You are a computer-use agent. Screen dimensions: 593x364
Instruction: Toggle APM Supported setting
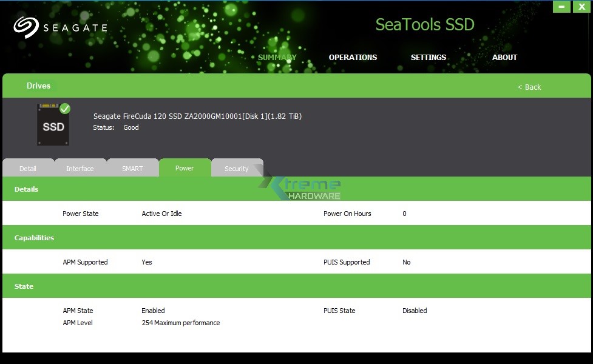146,262
